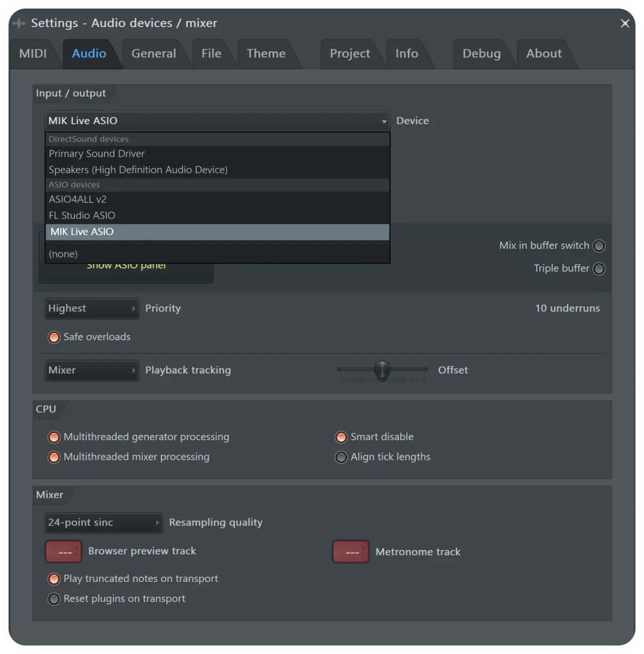
Task: Click the playback Offset slider knob
Action: 382,370
